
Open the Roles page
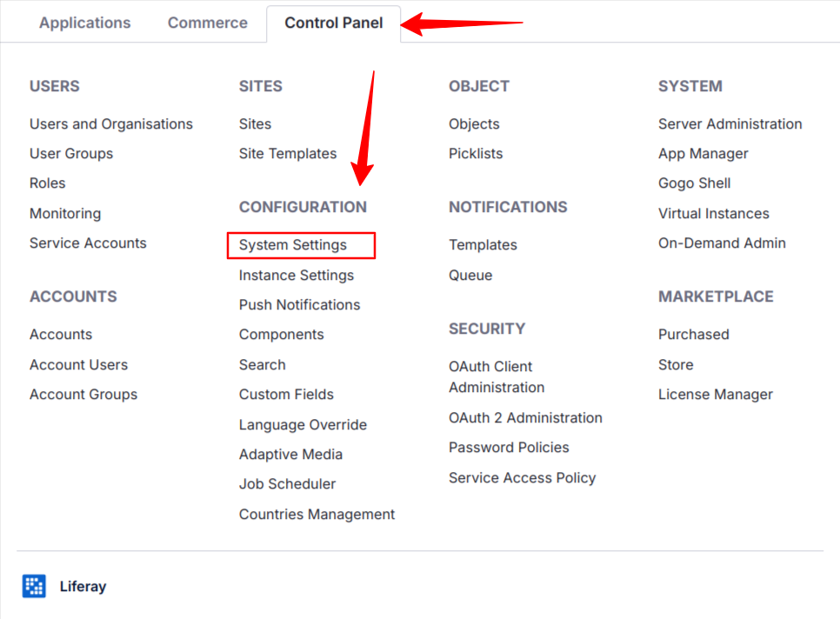[47, 183]
